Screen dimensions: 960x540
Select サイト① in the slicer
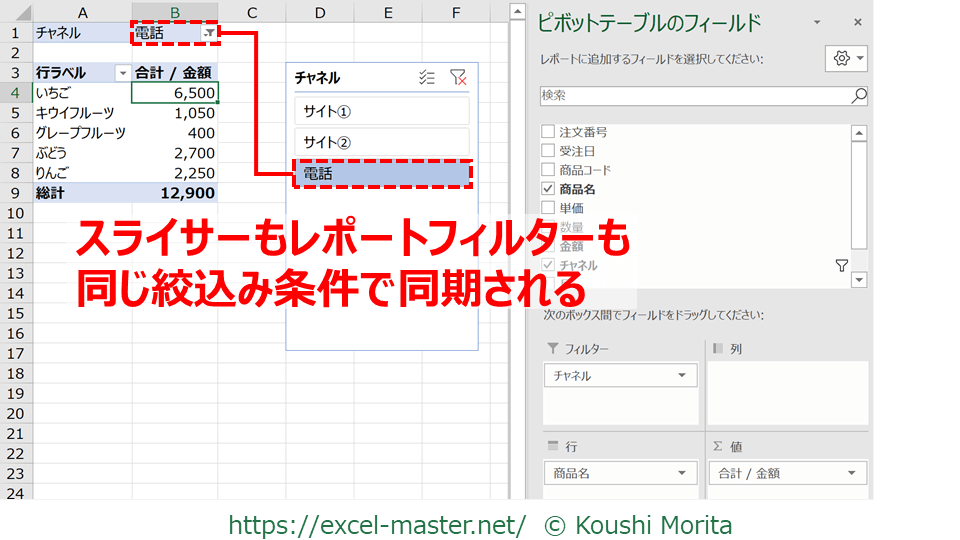pyautogui.click(x=381, y=110)
